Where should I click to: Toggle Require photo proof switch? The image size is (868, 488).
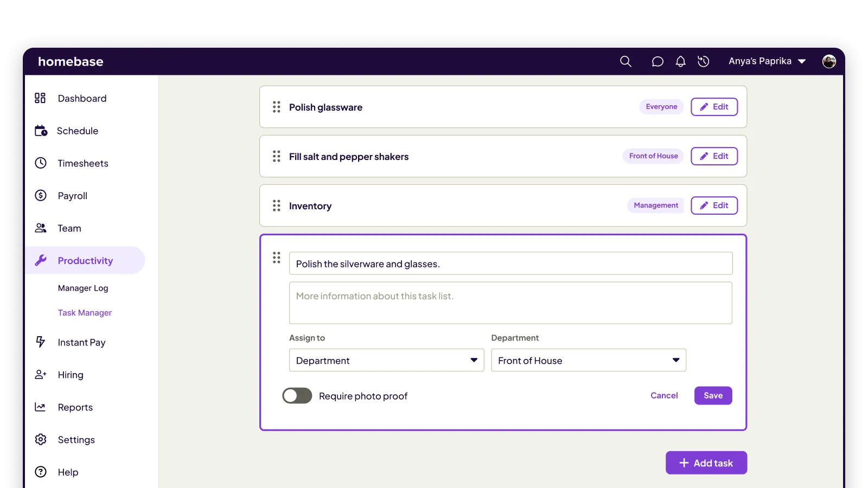tap(297, 395)
